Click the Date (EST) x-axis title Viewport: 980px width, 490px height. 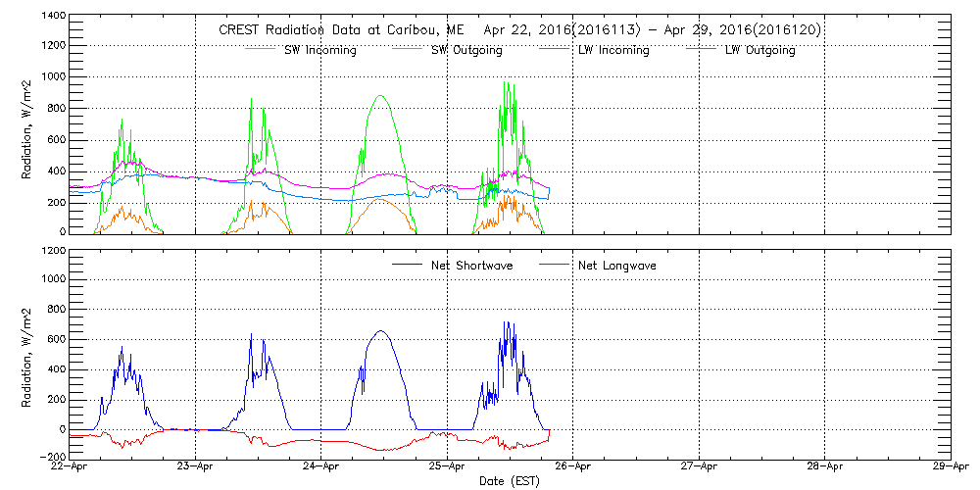tap(511, 481)
